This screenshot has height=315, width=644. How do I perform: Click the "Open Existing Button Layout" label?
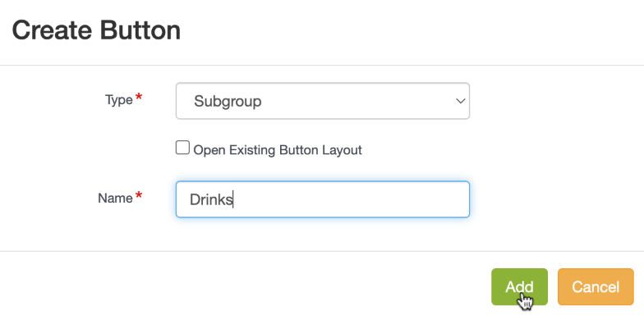coord(278,150)
